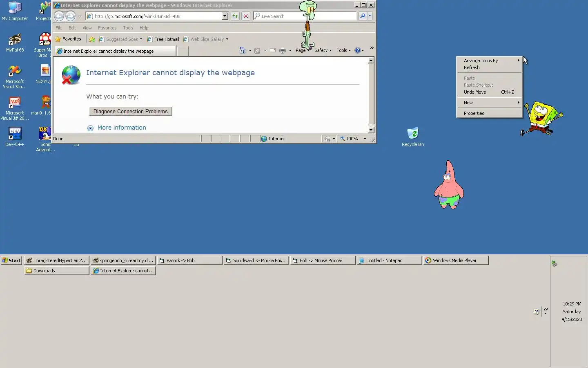Image resolution: width=588 pixels, height=368 pixels.
Task: Click the Patrick Star desktop character
Action: point(448,185)
